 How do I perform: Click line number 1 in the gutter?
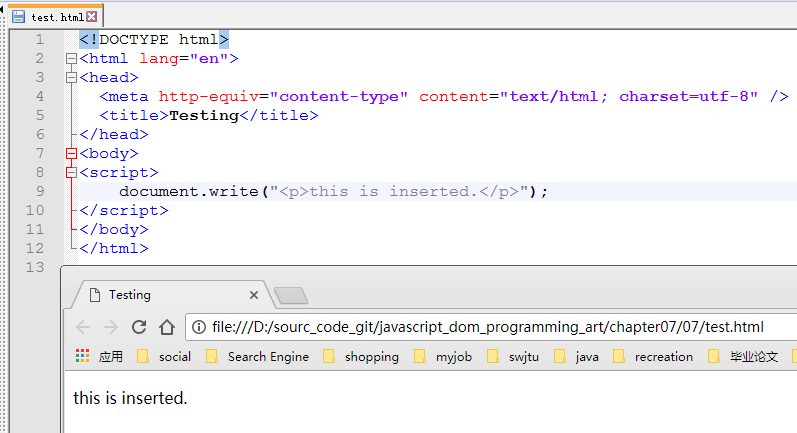[40, 39]
